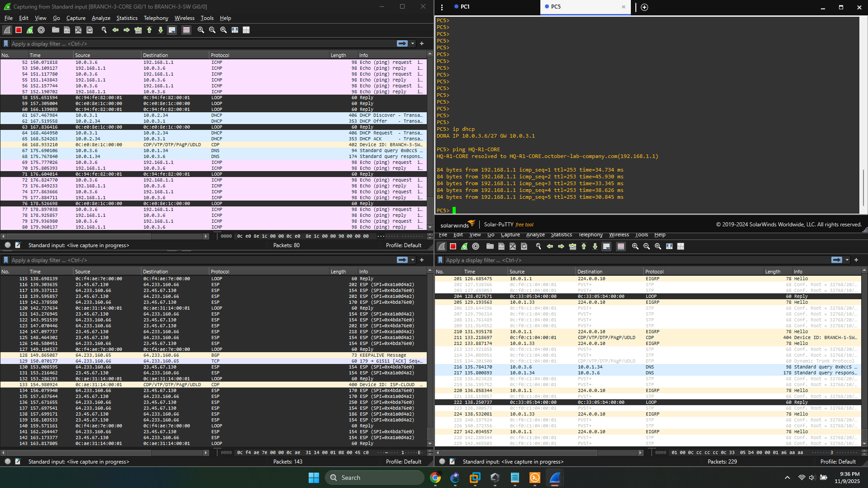Viewport: 868px width, 488px height.
Task: Switch to the PC1 terminal tab
Action: point(465,7)
